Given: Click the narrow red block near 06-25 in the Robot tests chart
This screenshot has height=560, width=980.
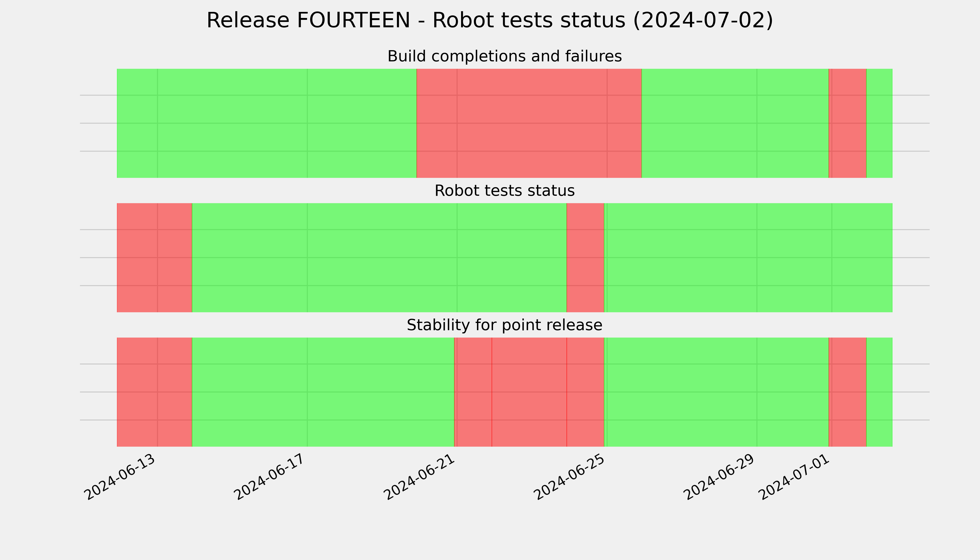Looking at the screenshot, I should pos(585,258).
